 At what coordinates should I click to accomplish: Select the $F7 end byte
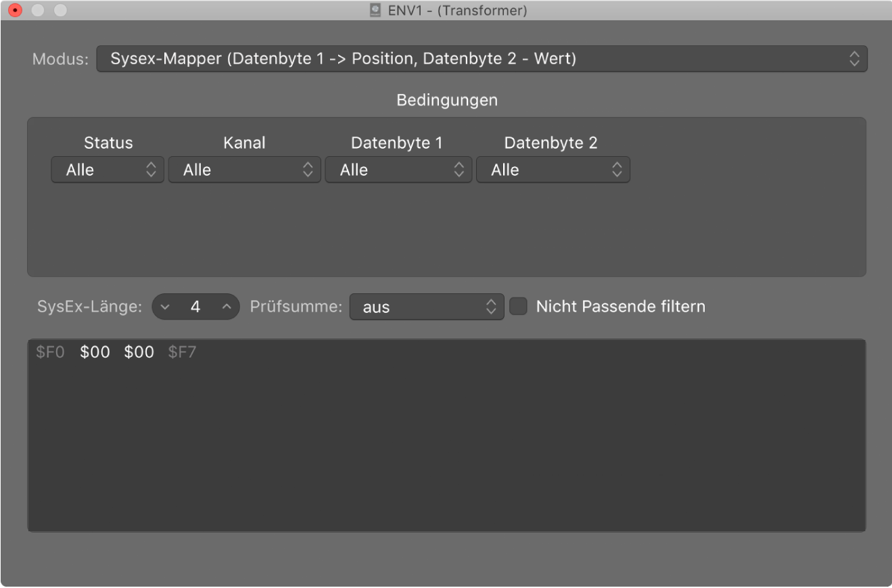coord(182,351)
